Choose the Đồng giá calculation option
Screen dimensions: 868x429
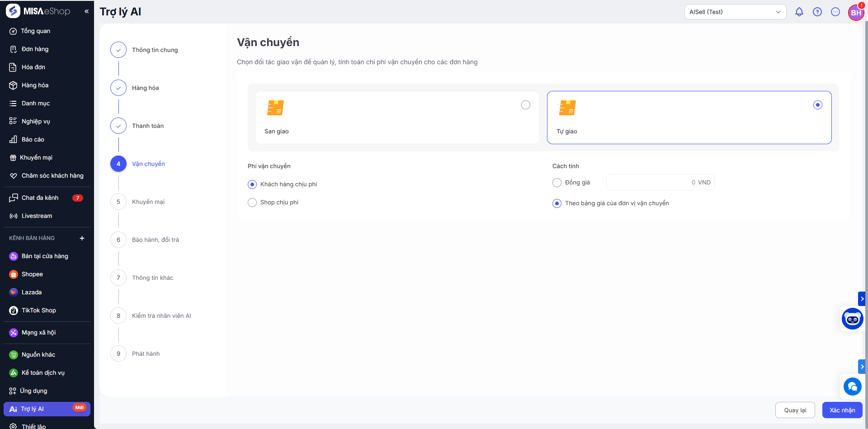pyautogui.click(x=557, y=183)
